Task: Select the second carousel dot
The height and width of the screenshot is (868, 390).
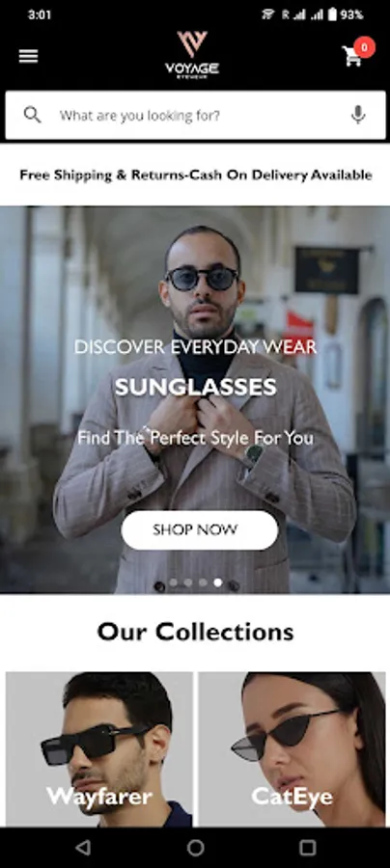Action: 188,583
